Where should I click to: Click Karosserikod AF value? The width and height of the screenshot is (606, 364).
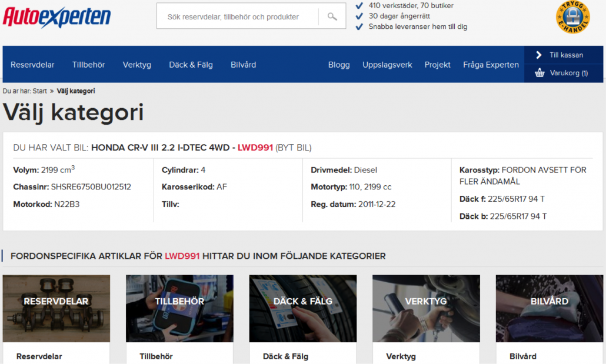(x=222, y=187)
